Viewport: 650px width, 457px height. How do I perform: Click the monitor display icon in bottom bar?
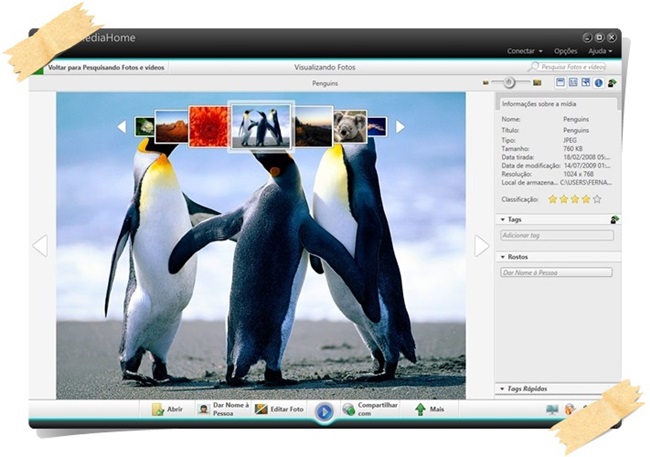pos(552,409)
